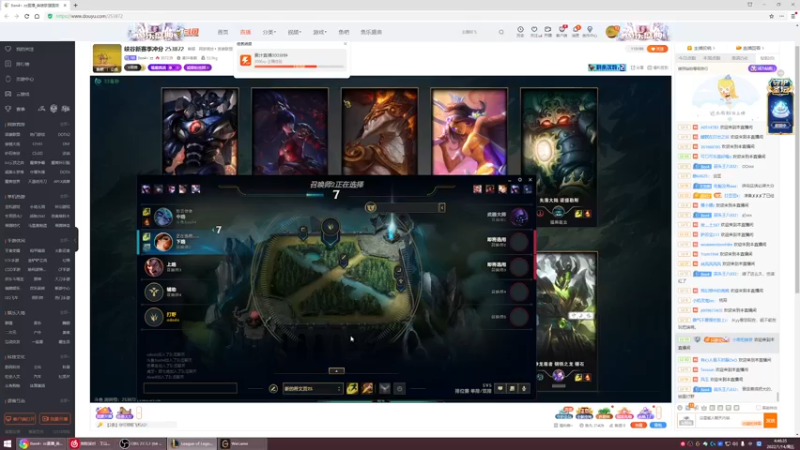This screenshot has height=450, width=800.
Task: Open the second gift icon below the stream
Action: (124, 412)
